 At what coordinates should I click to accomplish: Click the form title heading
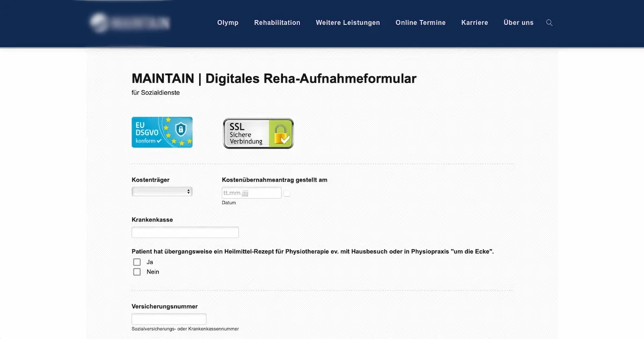point(274,78)
